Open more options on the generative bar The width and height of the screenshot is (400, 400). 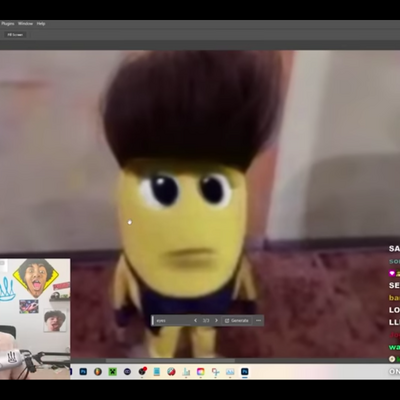click(258, 321)
